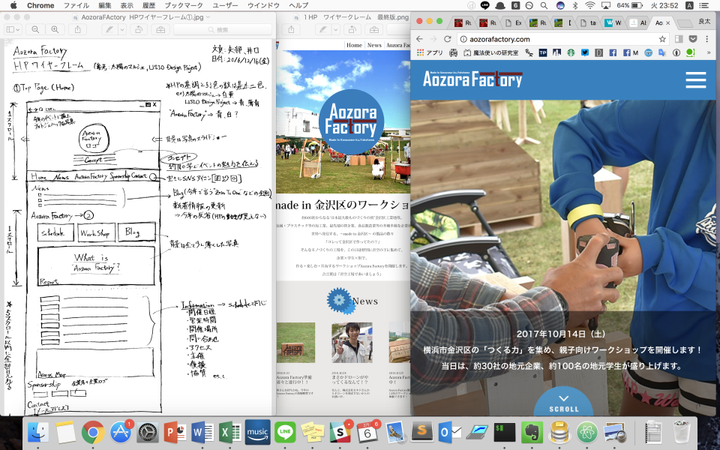This screenshot has height=450, width=720.
Task: Open Evernote from the Dock
Action: pos(532,432)
